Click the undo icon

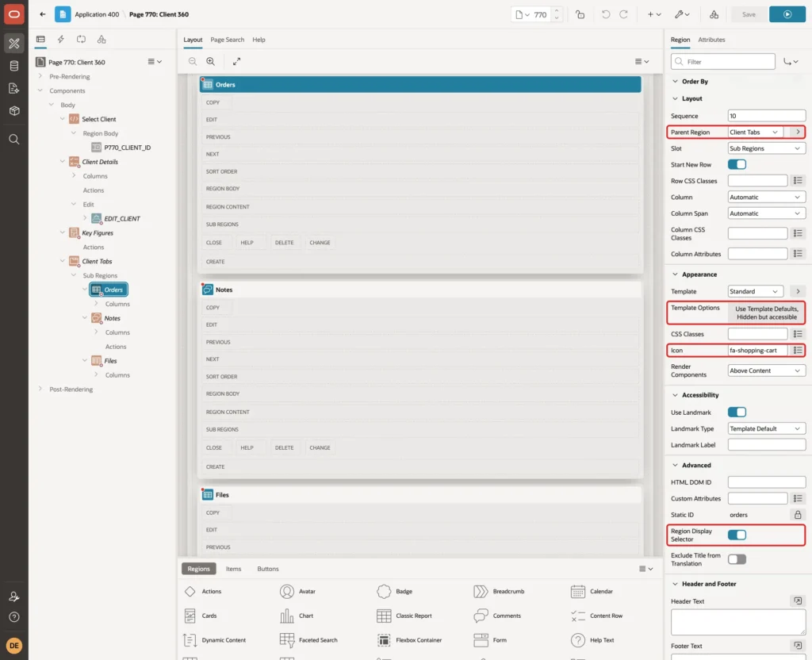(x=605, y=14)
